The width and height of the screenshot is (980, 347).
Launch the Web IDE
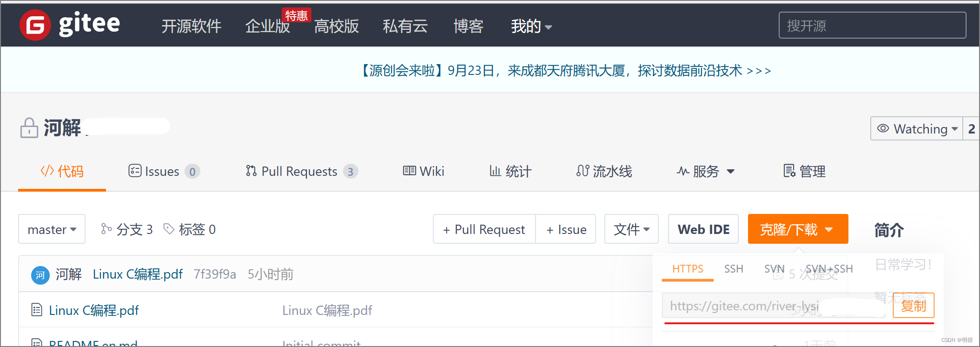click(x=703, y=229)
